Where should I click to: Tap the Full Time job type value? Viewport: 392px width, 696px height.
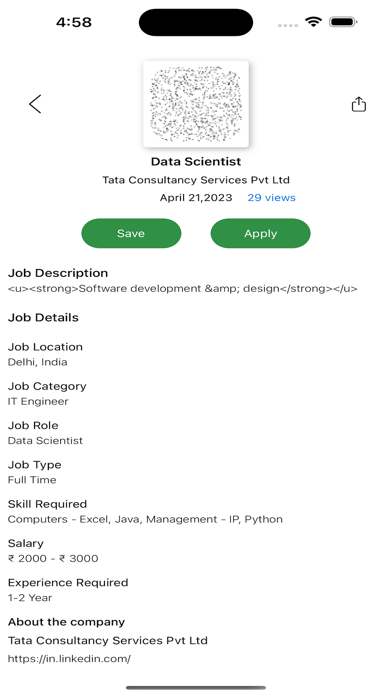coord(32,480)
